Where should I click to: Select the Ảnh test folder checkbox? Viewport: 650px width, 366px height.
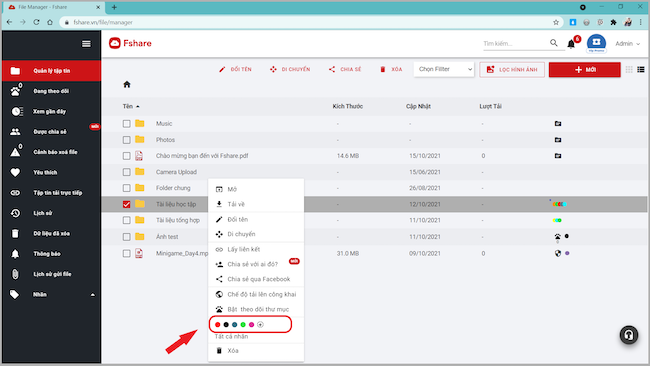pos(126,237)
